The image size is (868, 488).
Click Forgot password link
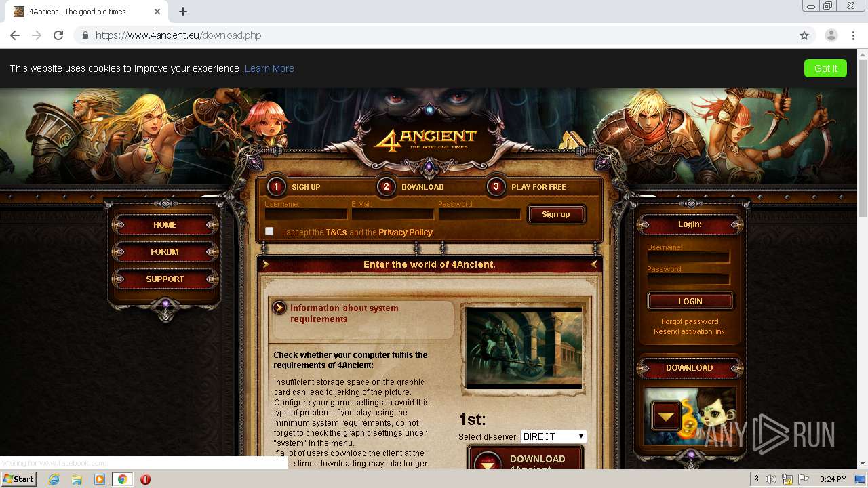690,321
